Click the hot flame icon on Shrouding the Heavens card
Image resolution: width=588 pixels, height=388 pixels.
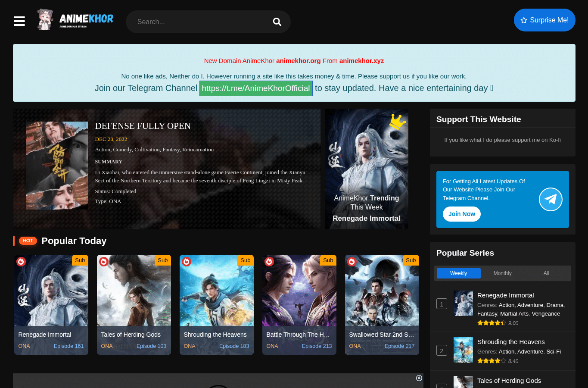click(187, 261)
